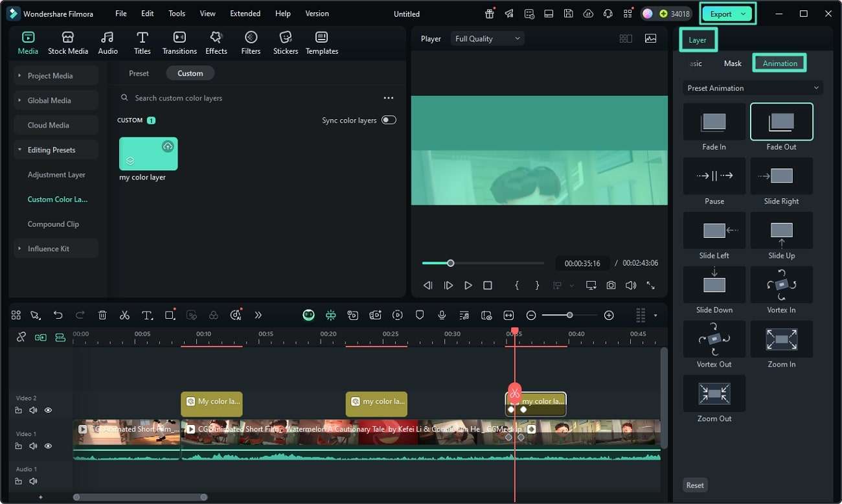
Task: Save project with floppy disk icon
Action: click(x=568, y=14)
